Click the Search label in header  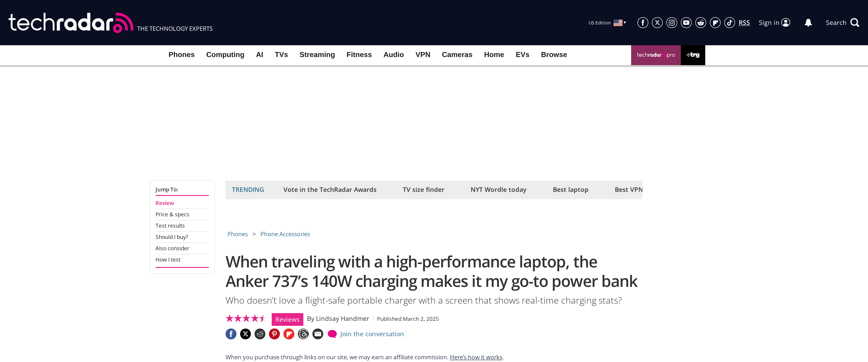click(x=836, y=23)
